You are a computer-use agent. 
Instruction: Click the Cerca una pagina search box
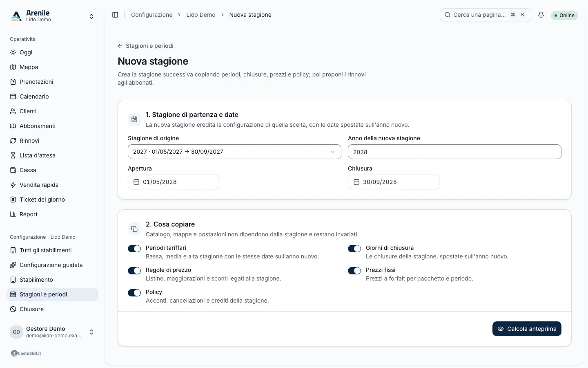pos(486,15)
